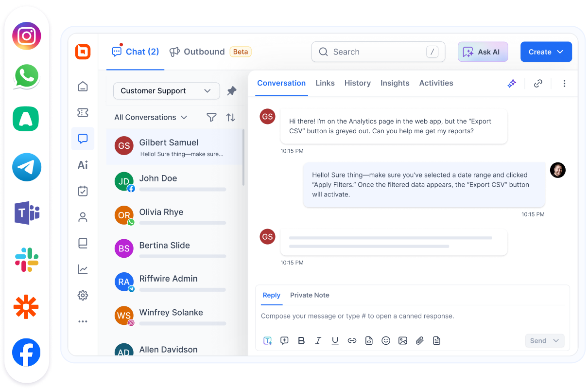Open the contacts person icon in sidebar
Image resolution: width=588 pixels, height=389 pixels.
(x=83, y=217)
